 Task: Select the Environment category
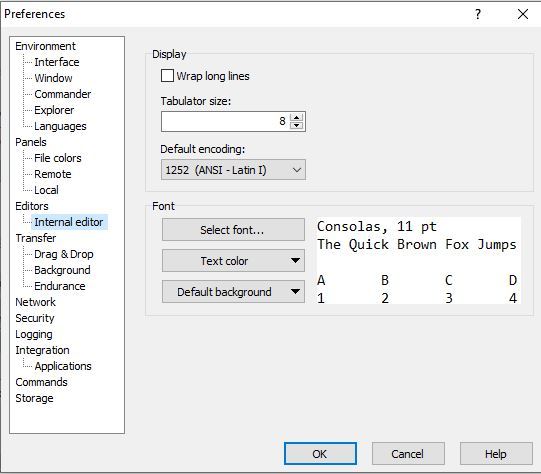pos(45,46)
